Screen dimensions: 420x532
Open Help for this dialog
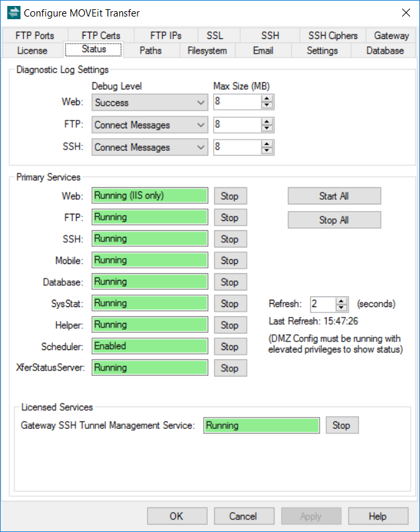point(378,516)
